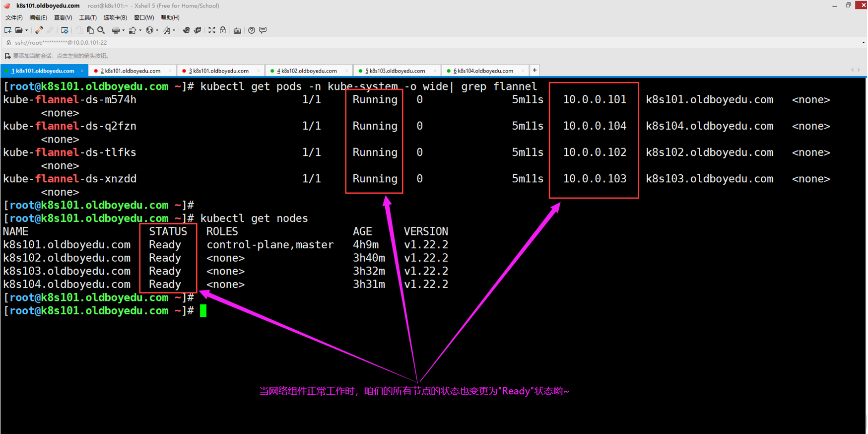Expand the print dropdown arrow
This screenshot has width=868, height=434.
[123, 30]
